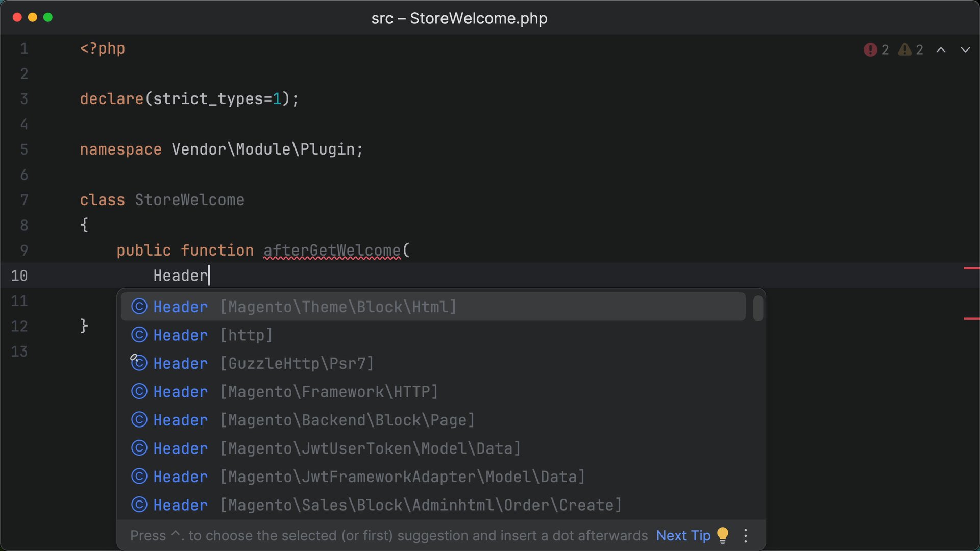
Task: Open the Next Tip link
Action: (683, 535)
